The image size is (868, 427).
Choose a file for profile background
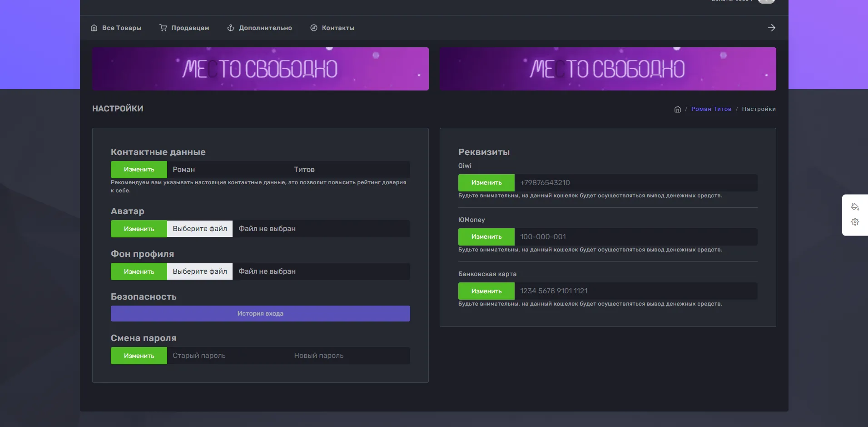200,271
